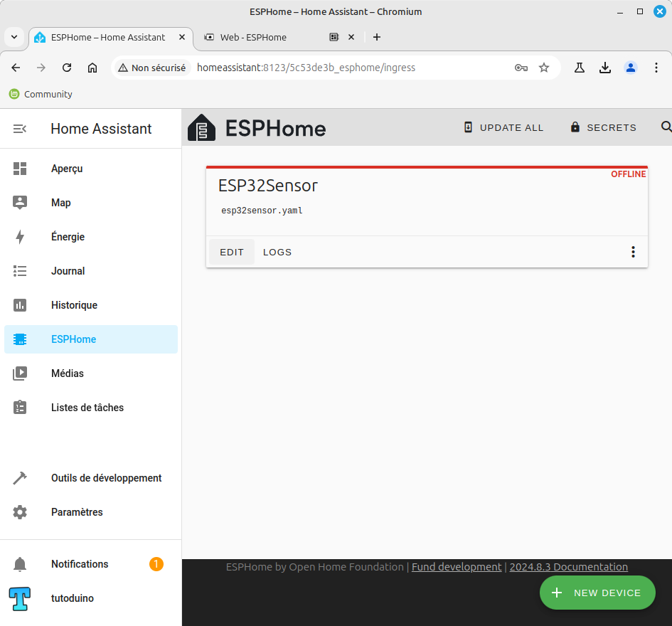This screenshot has height=626, width=672.
Task: Open the tutoduino user profile
Action: coord(91,598)
